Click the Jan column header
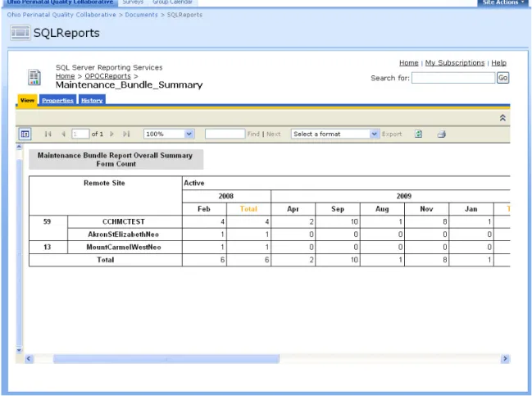Viewport: 532px width, 396px height. click(471, 209)
